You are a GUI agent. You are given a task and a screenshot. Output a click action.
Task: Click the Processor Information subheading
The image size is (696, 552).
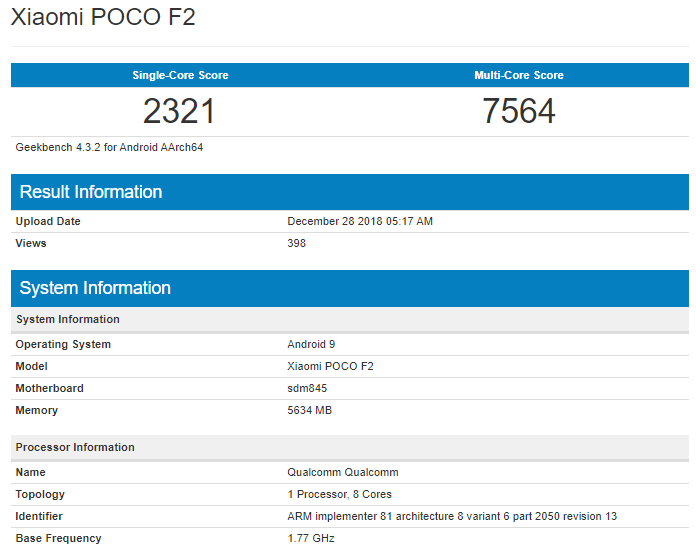(x=75, y=447)
